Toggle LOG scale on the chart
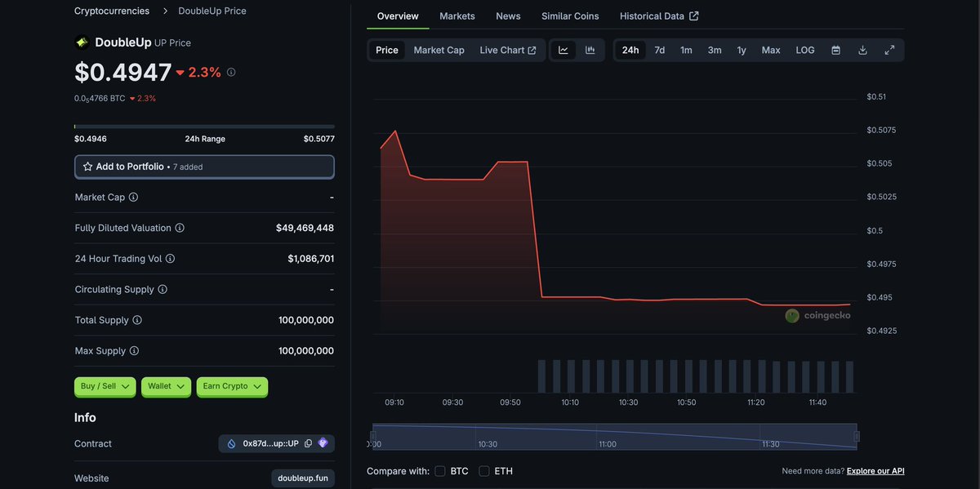 pos(804,50)
